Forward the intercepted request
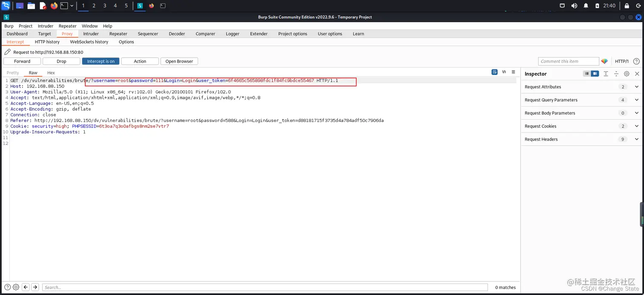Viewport: 644px width, 295px height. click(x=22, y=61)
